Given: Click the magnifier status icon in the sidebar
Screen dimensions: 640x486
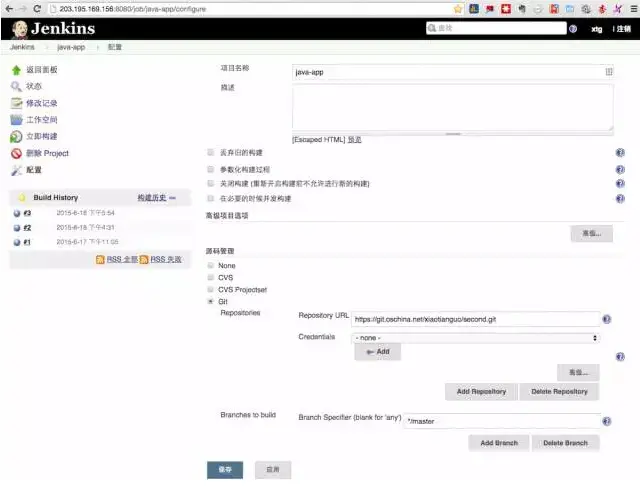Looking at the screenshot, I should click(16, 87).
